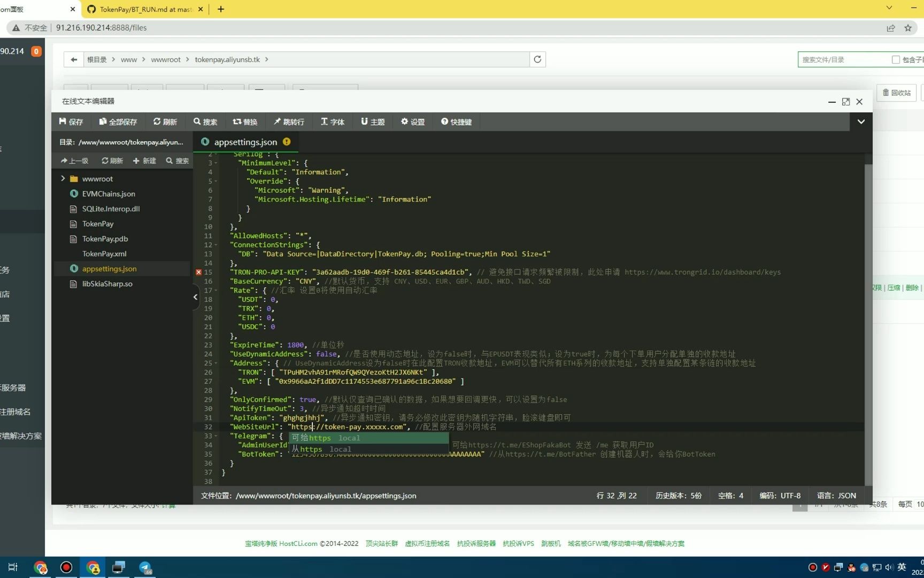Screen dimensions: 924x578
Task: Save the file with 保存 button
Action: [71, 122]
